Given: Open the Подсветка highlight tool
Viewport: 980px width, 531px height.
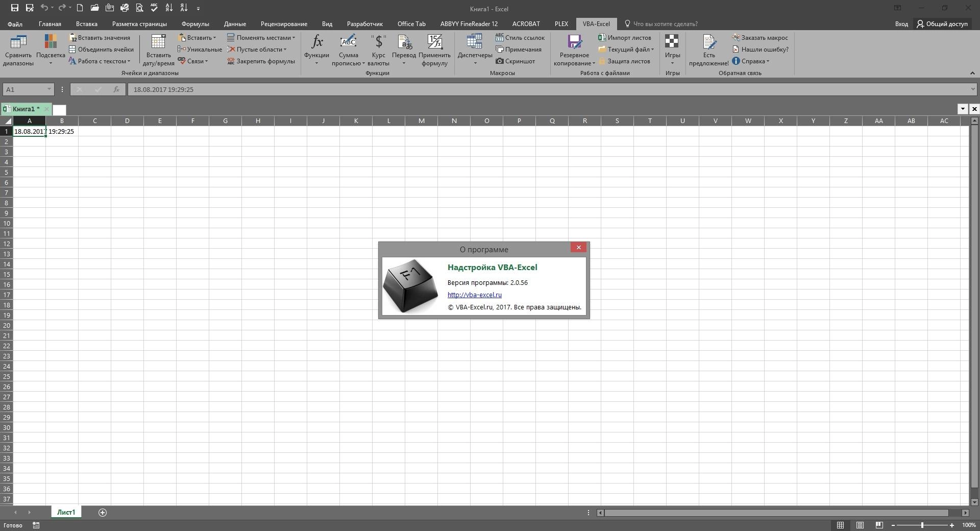Looking at the screenshot, I should coord(51,50).
